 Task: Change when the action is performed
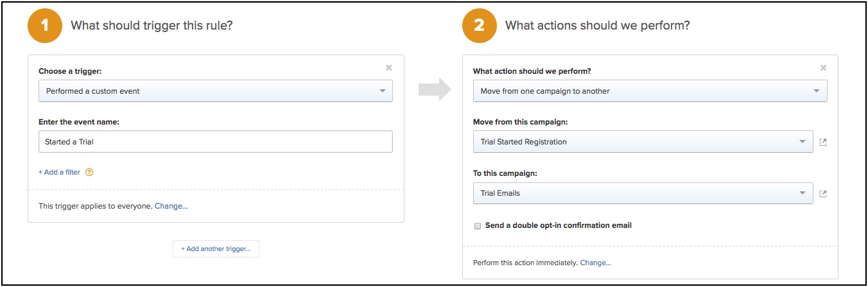(x=595, y=263)
